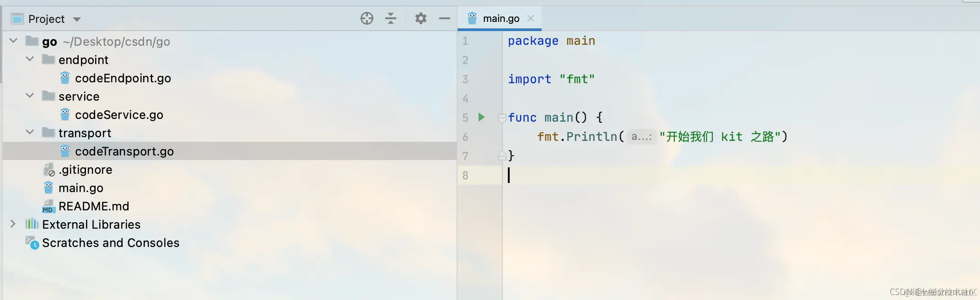Select README.md file

(94, 206)
